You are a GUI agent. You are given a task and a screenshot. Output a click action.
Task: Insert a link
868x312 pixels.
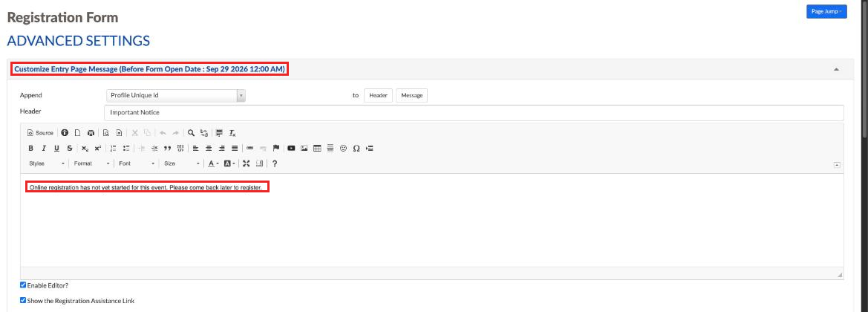point(249,149)
